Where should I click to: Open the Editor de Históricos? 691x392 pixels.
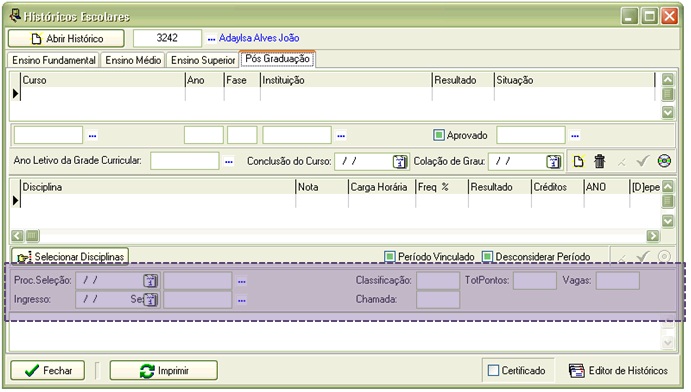pos(618,370)
